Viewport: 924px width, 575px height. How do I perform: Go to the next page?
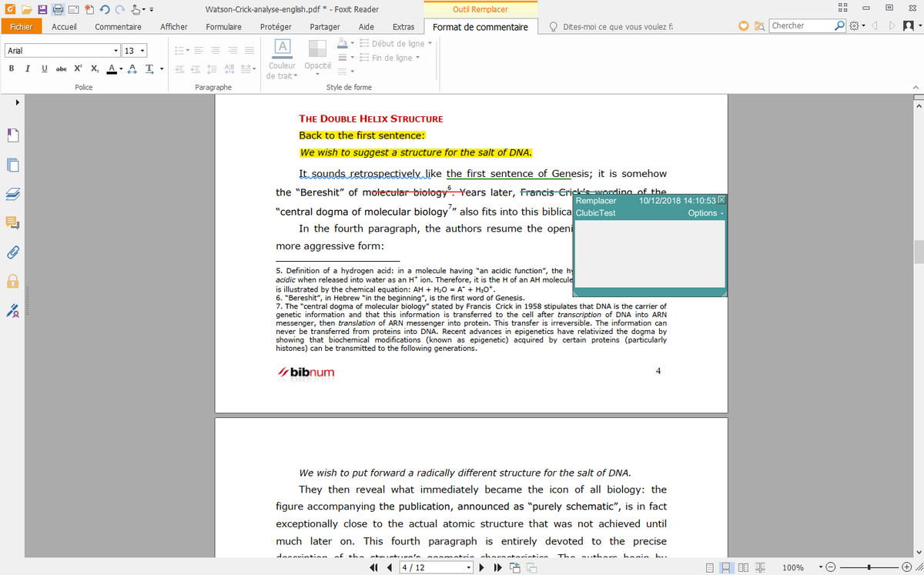[x=482, y=568]
